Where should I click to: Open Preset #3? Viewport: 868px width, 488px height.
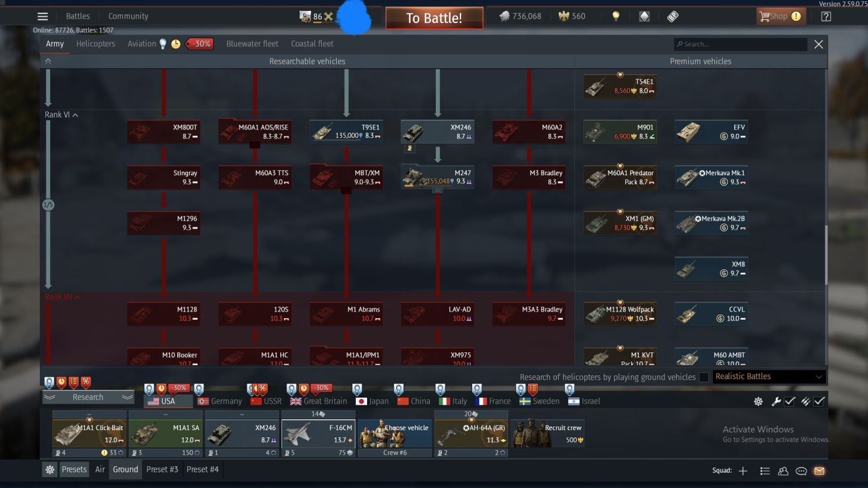tap(162, 469)
